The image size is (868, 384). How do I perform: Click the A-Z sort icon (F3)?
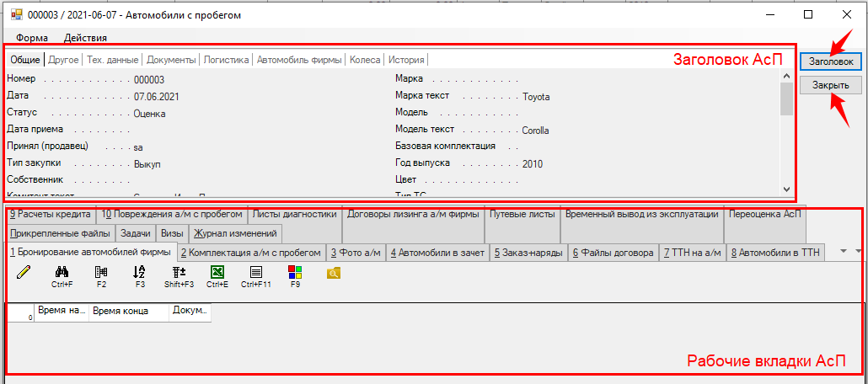click(x=140, y=272)
